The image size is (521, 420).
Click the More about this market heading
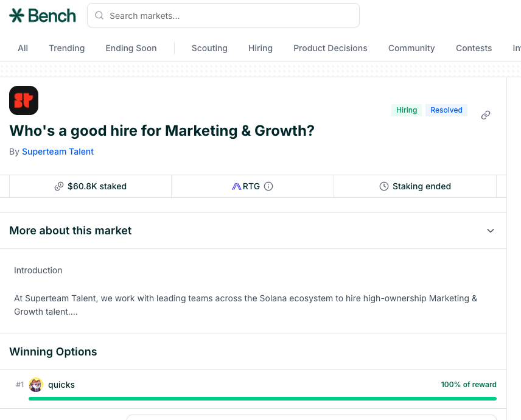(71, 231)
